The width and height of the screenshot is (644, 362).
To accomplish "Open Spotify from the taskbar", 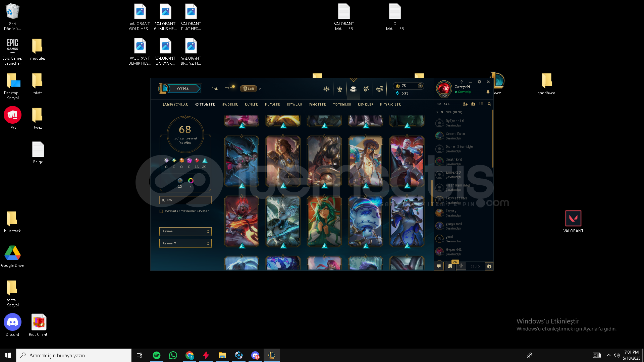I will [x=157, y=355].
